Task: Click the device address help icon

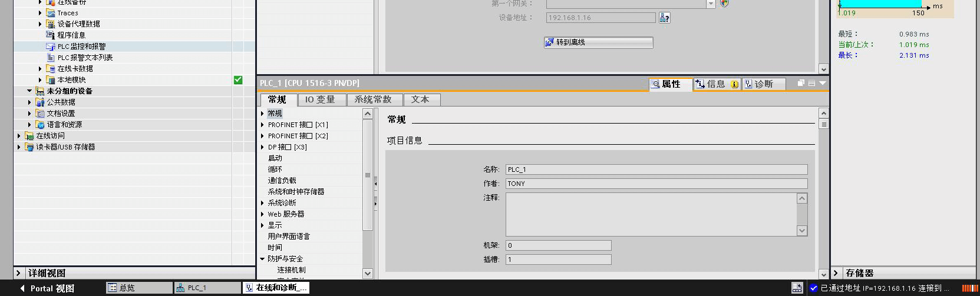Action: point(664,18)
